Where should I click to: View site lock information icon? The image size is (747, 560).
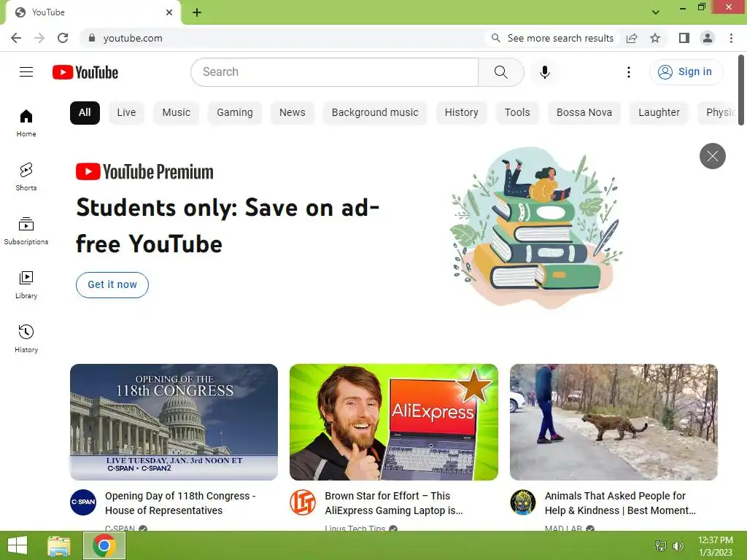pyautogui.click(x=92, y=38)
